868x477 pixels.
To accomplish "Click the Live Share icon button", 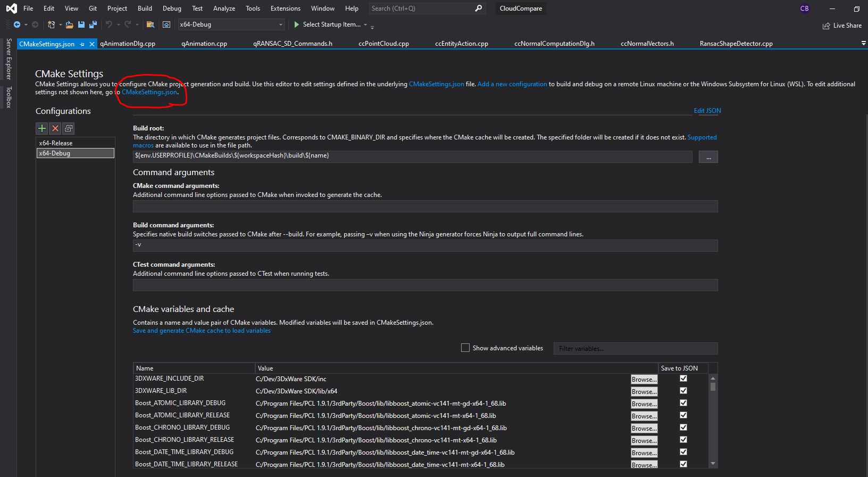I will 842,26.
